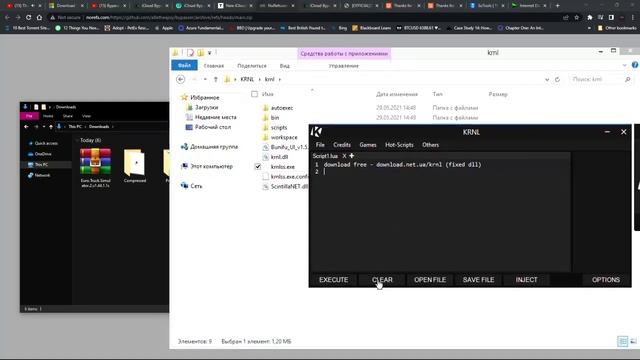Open Explorer help with question mark icon
640x360 pixels.
pos(635,65)
